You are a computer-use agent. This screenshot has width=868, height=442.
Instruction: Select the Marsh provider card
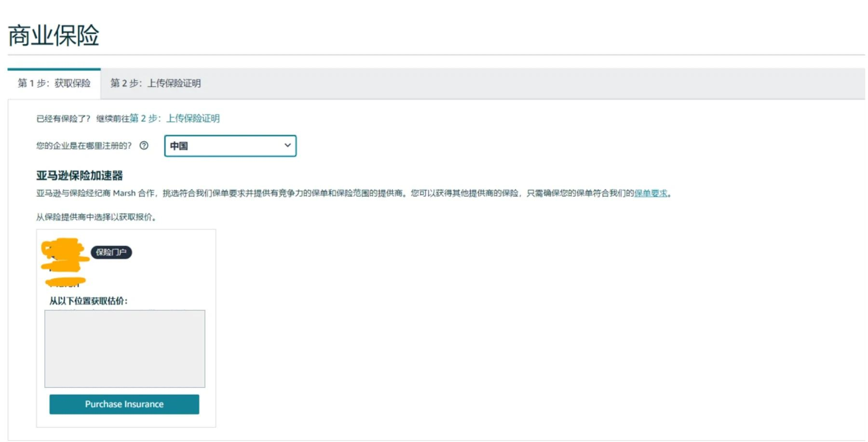click(x=125, y=328)
